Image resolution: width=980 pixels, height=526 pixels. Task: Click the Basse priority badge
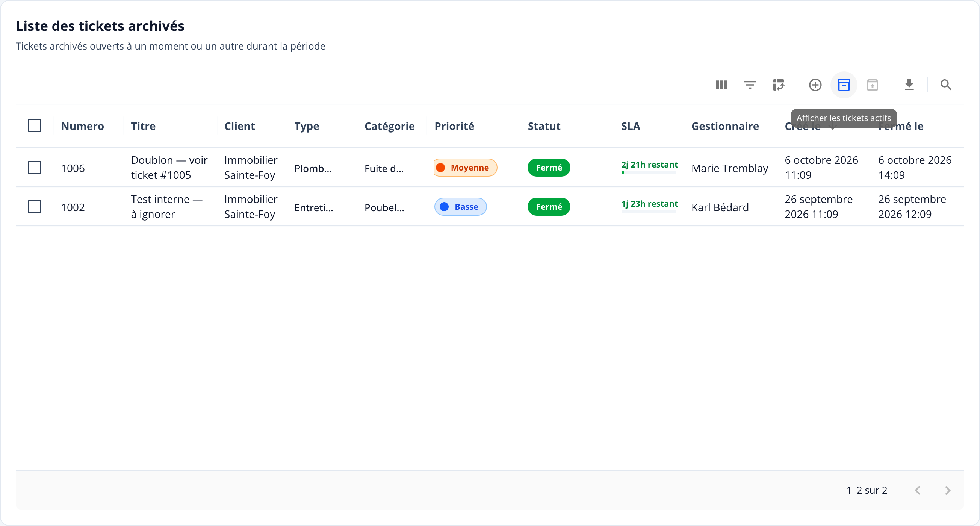(x=460, y=207)
